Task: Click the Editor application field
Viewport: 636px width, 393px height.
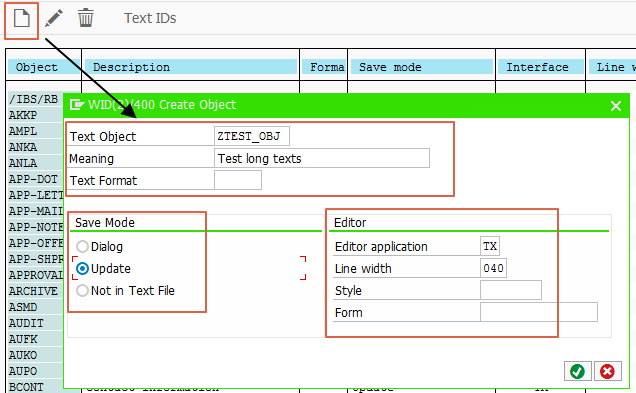Action: tap(490, 246)
